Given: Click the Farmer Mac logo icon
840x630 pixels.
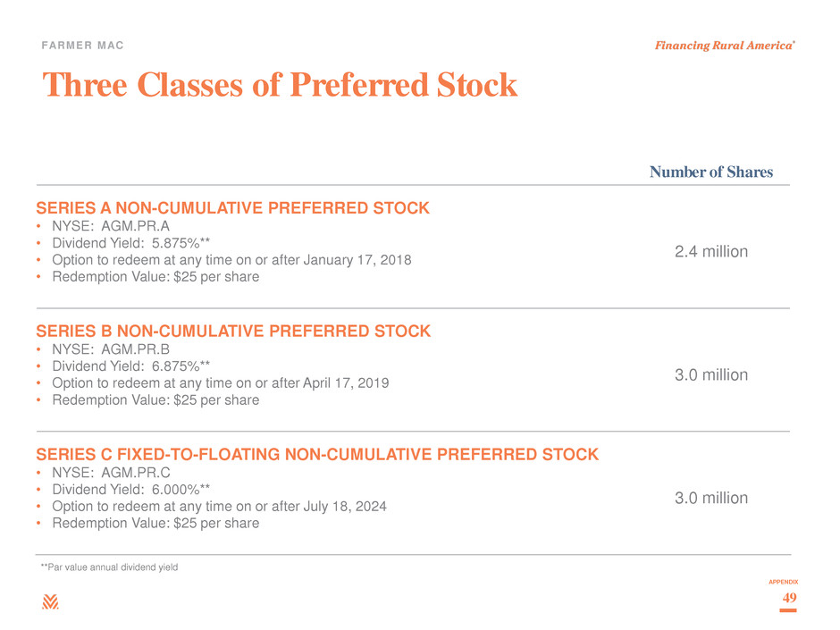Looking at the screenshot, I should [50, 601].
